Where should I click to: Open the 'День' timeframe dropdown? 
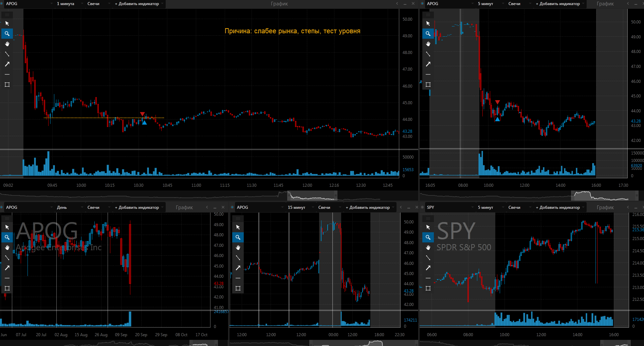click(69, 207)
